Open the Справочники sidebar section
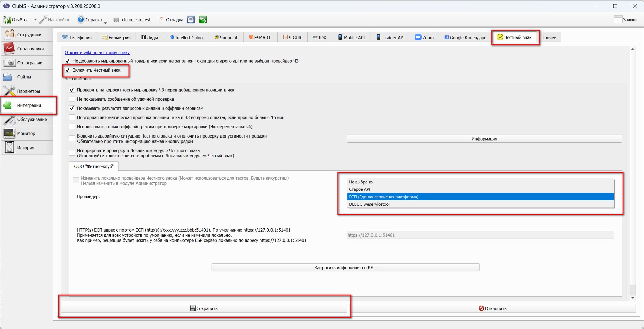The width and height of the screenshot is (644, 329). pos(27,49)
